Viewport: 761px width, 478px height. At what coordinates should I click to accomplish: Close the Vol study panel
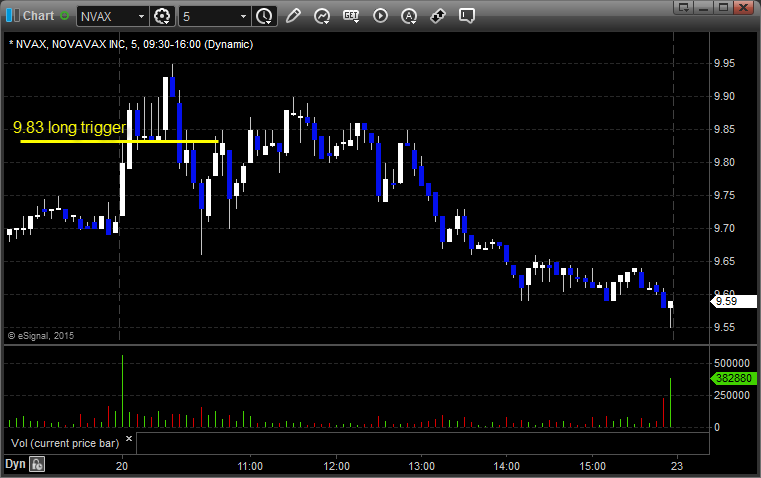(128, 438)
